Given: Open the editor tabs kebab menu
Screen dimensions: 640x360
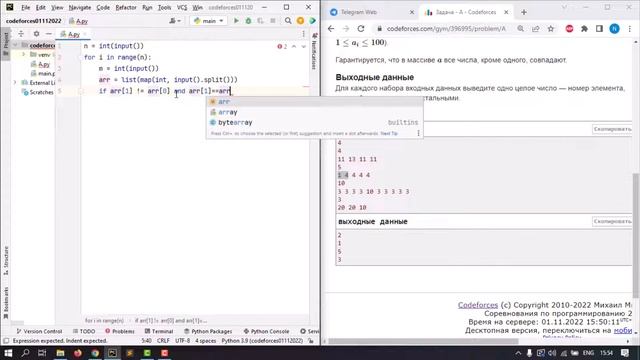Looking at the screenshot, I should (303, 34).
